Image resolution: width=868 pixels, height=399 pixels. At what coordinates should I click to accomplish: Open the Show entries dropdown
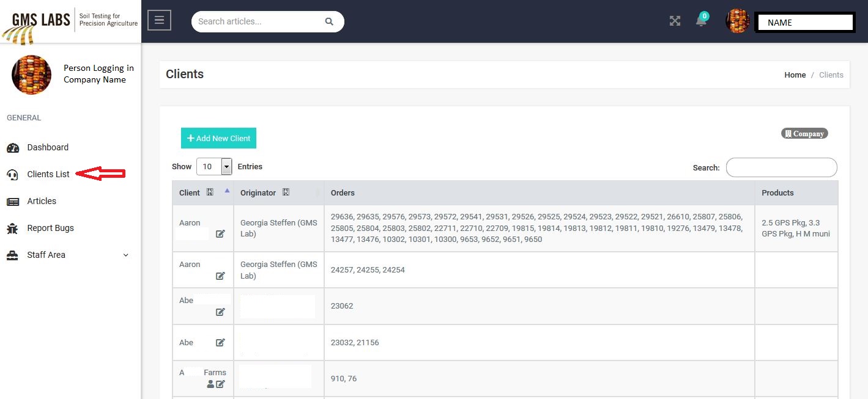[214, 166]
